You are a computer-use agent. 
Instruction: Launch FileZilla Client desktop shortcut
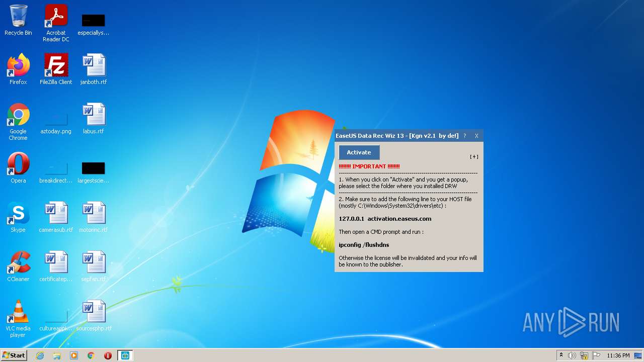coord(56,69)
